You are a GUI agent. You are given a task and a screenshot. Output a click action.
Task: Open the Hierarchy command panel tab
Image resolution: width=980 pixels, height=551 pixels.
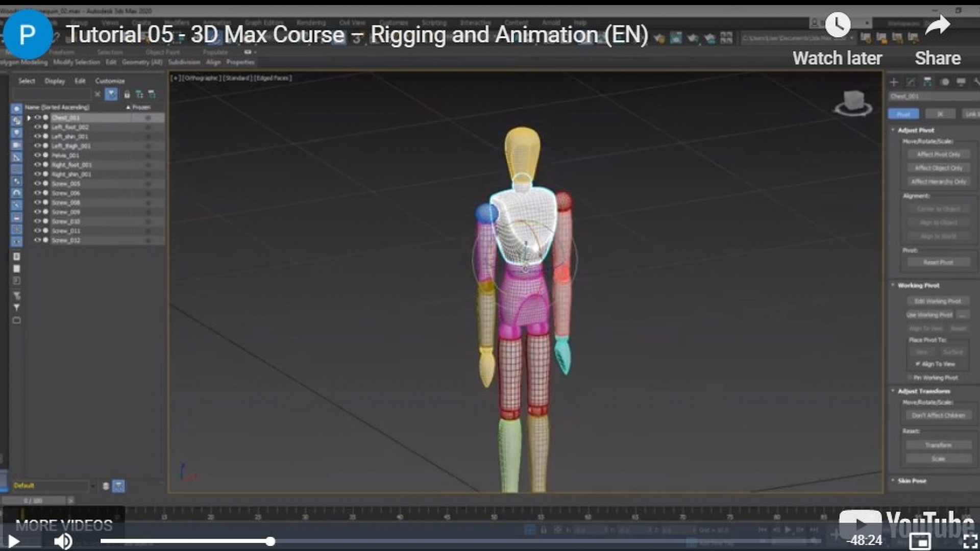coord(927,82)
